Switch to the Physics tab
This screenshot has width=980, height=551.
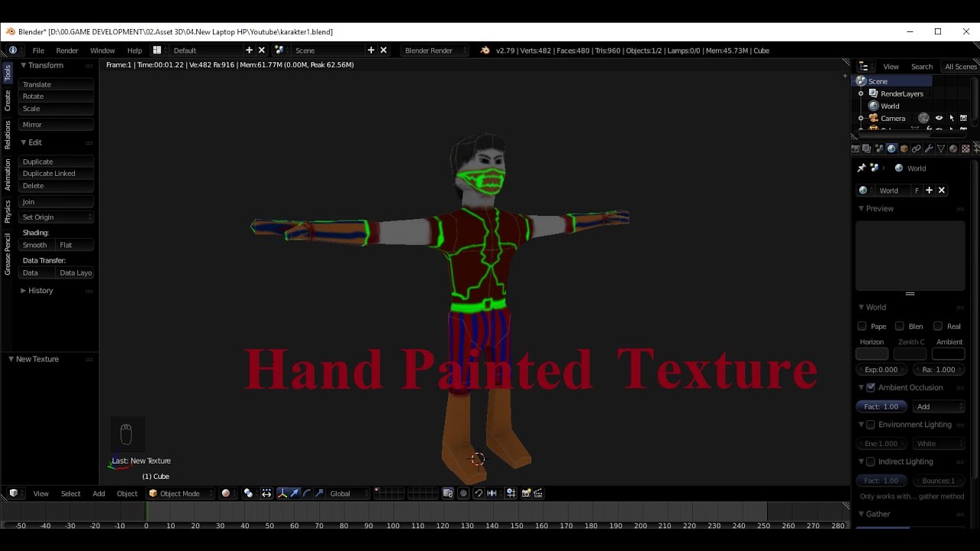pos(8,210)
